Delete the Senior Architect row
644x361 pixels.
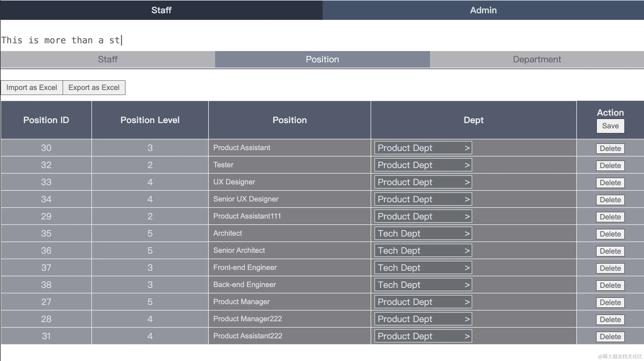pyautogui.click(x=610, y=251)
